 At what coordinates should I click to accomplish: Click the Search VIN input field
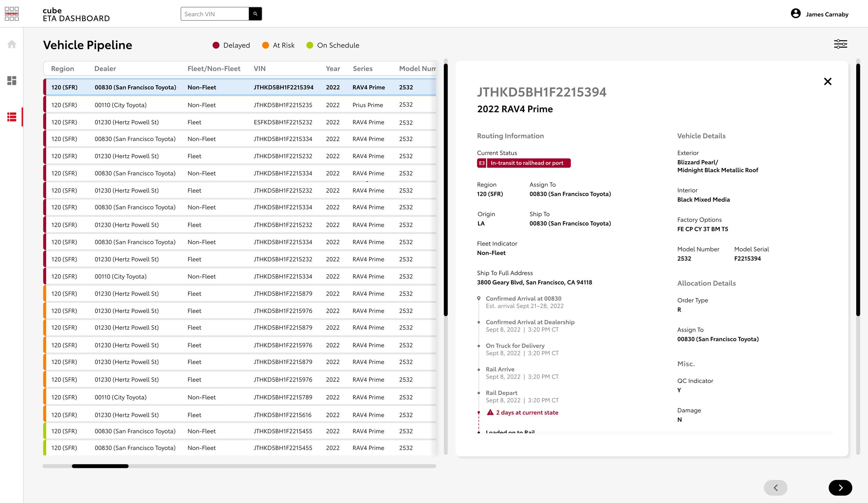tap(215, 14)
